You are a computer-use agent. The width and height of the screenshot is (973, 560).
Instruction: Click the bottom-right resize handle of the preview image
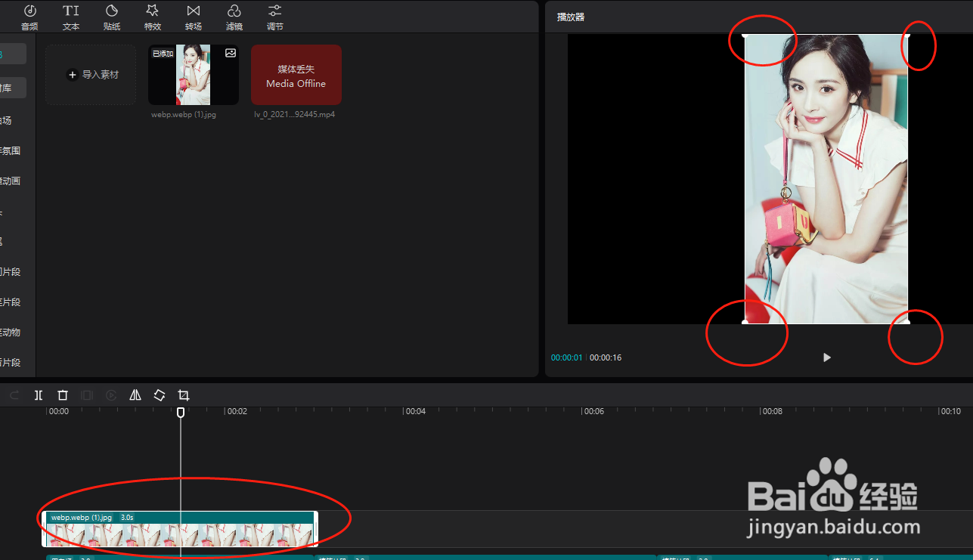(908, 323)
